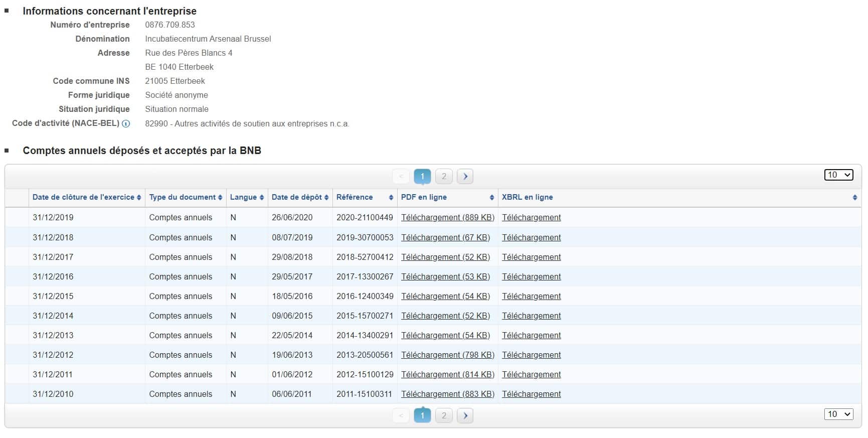Download the 2012 PDF (798 KB)
Viewport: 868px width, 438px height.
(x=447, y=355)
